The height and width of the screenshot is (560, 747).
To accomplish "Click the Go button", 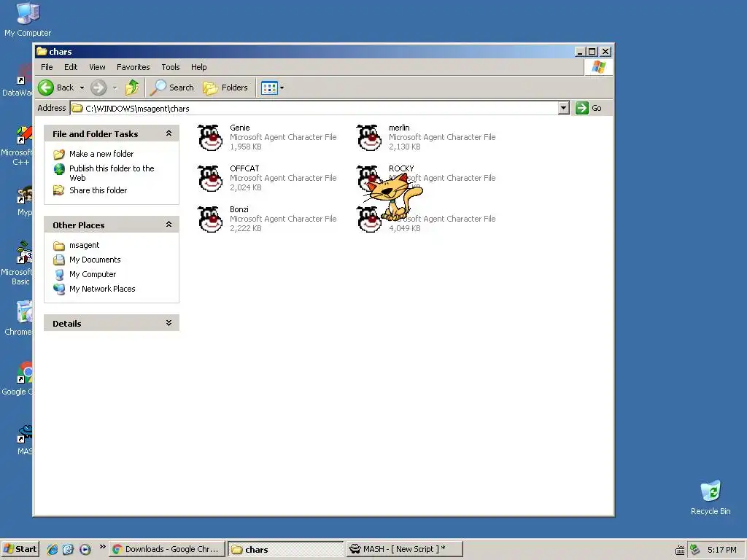I will [x=589, y=108].
